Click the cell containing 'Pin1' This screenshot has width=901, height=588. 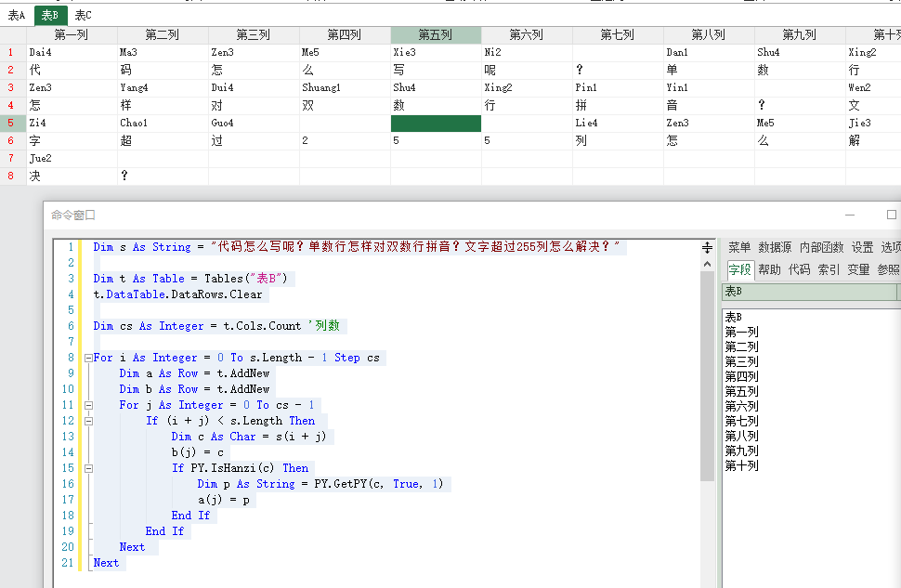point(618,88)
